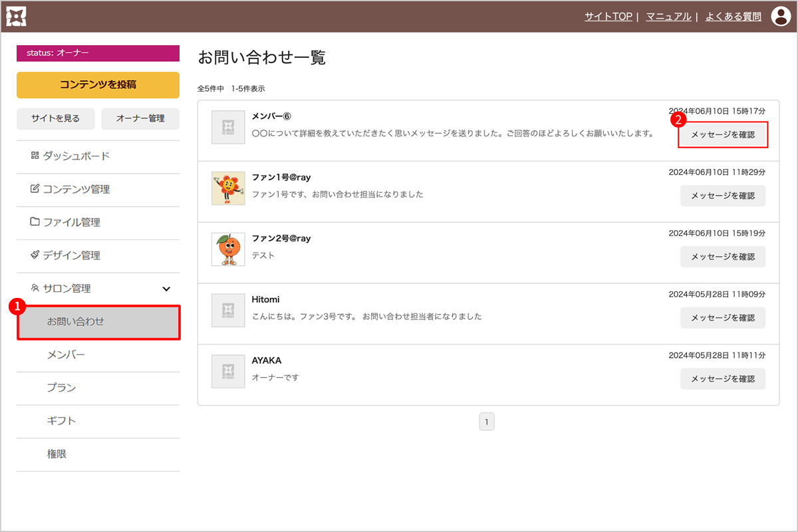This screenshot has height=532, width=798.
Task: Click the placeholder avatar of メンバー⑥
Action: (x=228, y=127)
